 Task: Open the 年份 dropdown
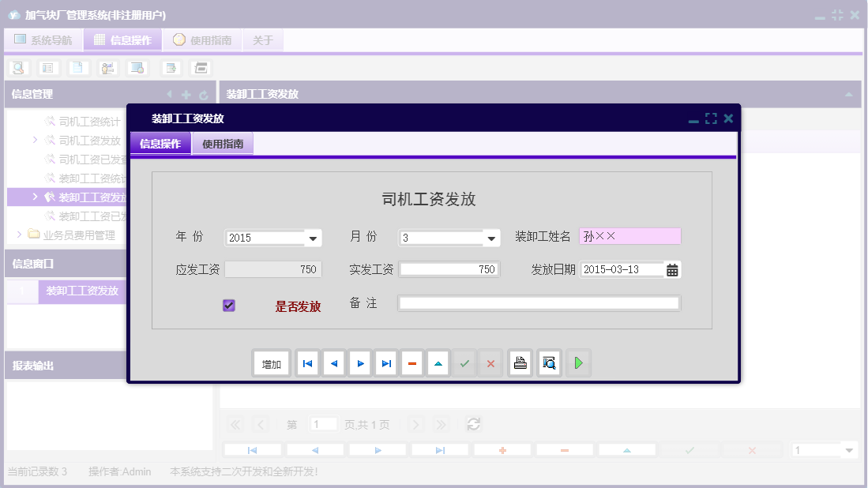coord(313,237)
